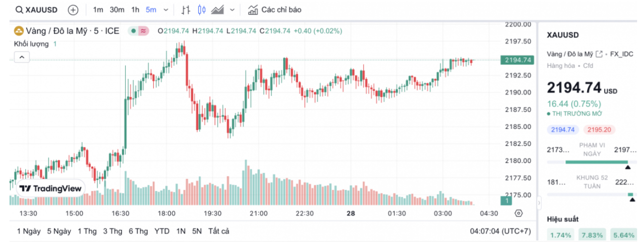Click the add symbol plus icon
The width and height of the screenshot is (644, 242).
coord(73,9)
